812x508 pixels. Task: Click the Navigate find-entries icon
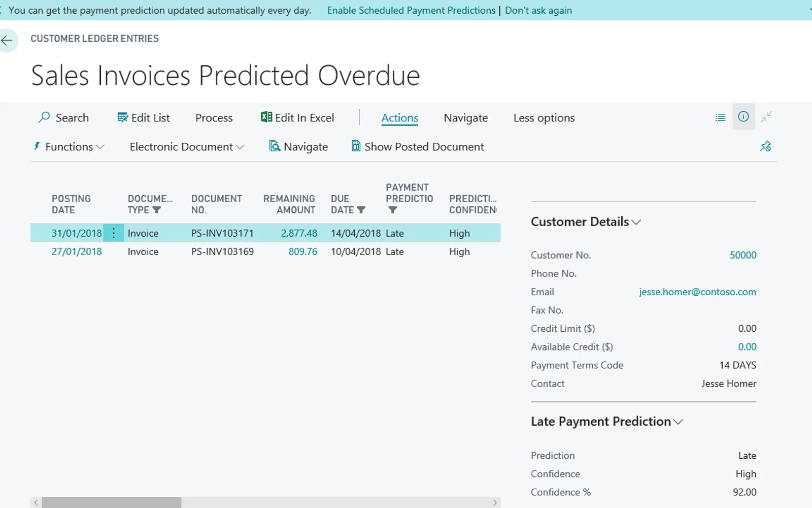click(275, 146)
